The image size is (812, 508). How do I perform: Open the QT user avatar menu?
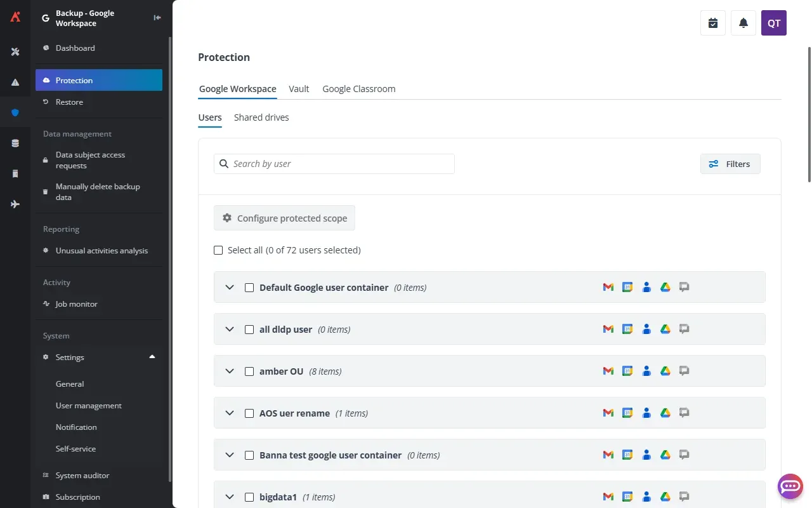(774, 23)
